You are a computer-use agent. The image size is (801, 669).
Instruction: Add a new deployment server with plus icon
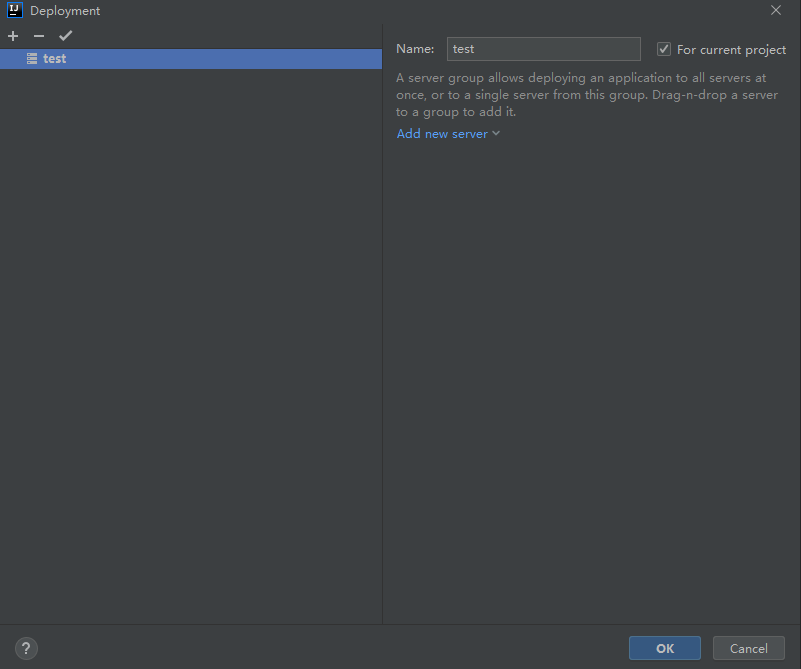point(13,36)
